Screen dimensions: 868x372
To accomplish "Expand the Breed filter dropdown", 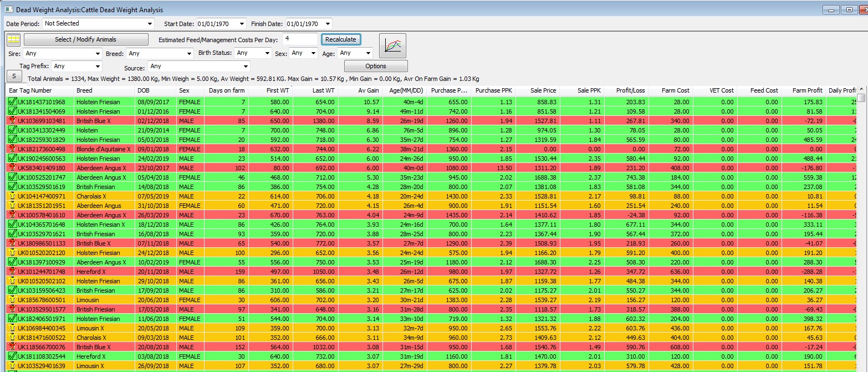I will (x=188, y=54).
